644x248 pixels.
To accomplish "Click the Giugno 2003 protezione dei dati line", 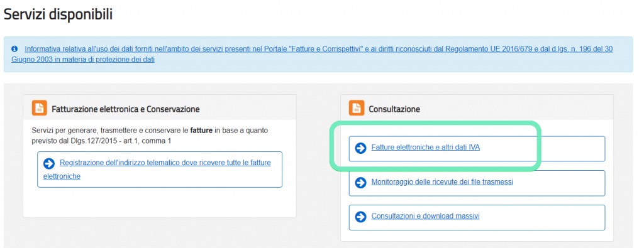I will click(83, 60).
